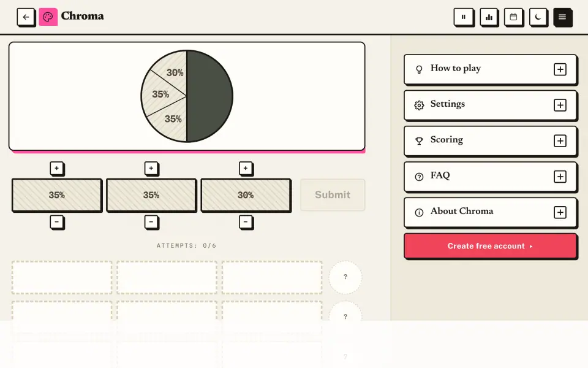
Task: Increase the 30% value with plus
Action: (246, 168)
